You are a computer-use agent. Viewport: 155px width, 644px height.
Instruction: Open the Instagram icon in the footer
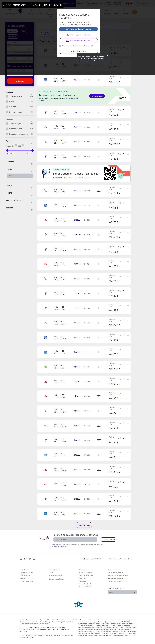point(25,559)
